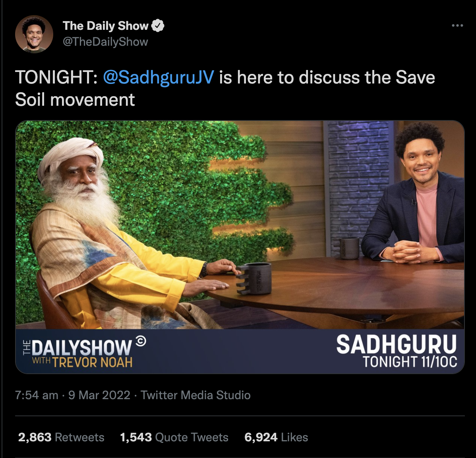Click the 9 Mar 2022 date
Screen dimensions: 476x458
[x=99, y=395]
